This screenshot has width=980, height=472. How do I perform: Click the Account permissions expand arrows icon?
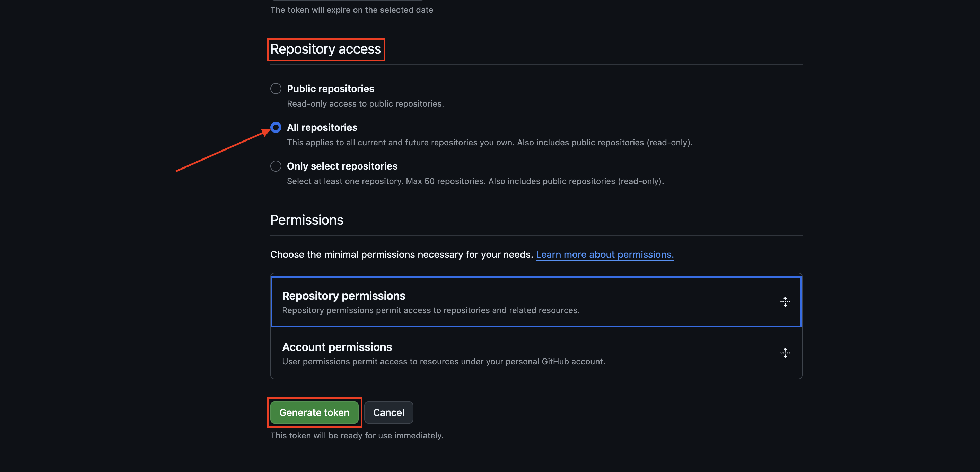[785, 353]
